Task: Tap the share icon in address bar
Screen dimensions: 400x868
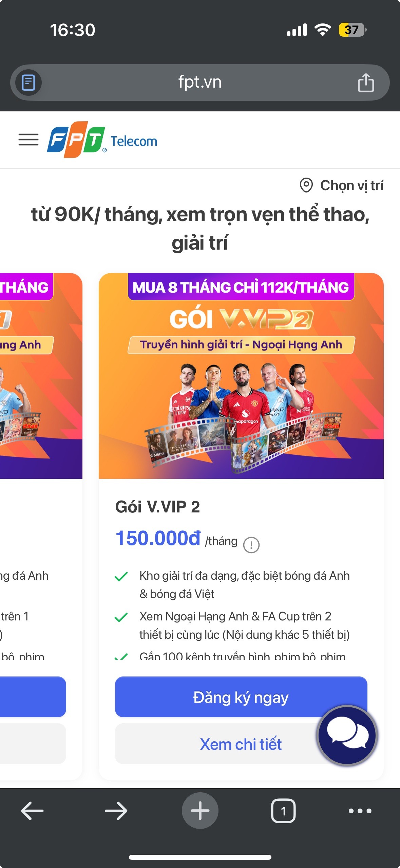Action: pos(366,83)
